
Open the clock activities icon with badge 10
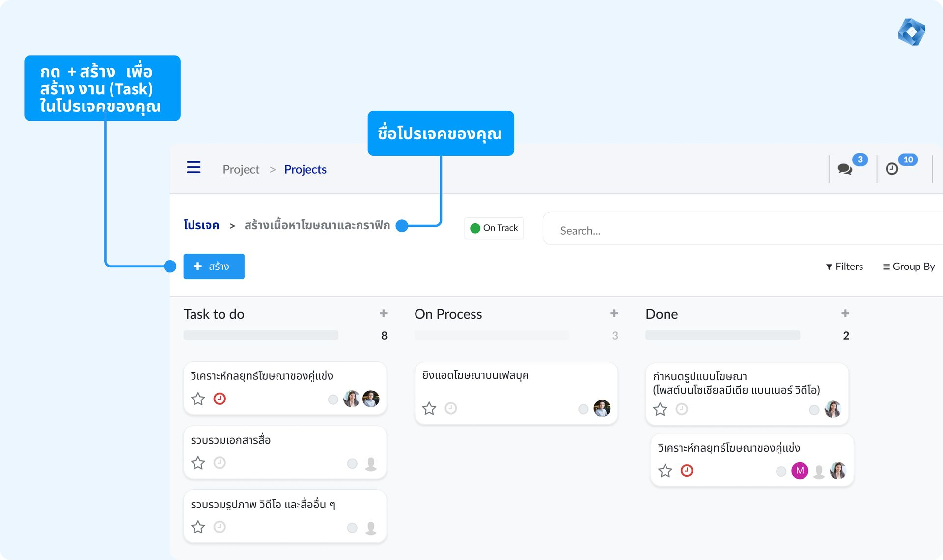pyautogui.click(x=892, y=169)
